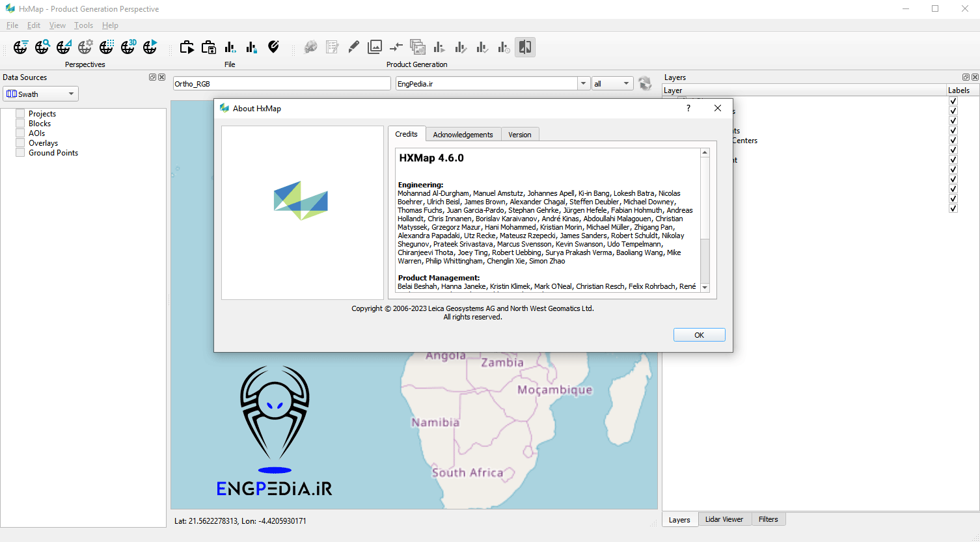This screenshot has width=980, height=542.
Task: Click the Labels column header
Action: pyautogui.click(x=962, y=90)
